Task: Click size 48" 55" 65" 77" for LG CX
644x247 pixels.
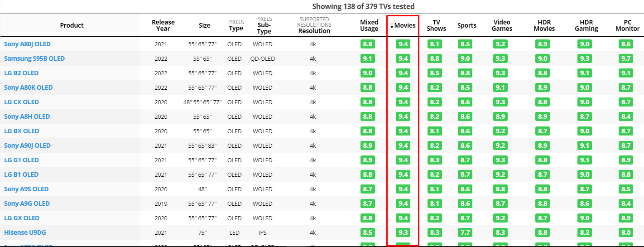Action: [202, 102]
